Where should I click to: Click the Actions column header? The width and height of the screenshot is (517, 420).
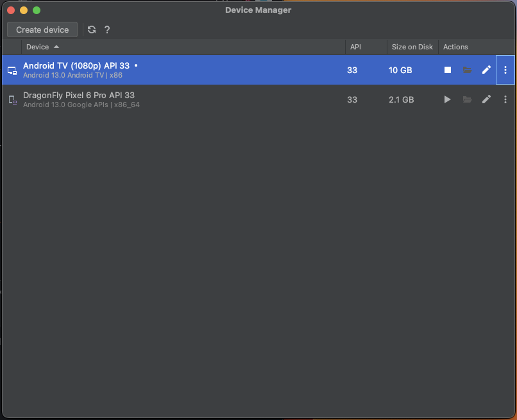455,47
